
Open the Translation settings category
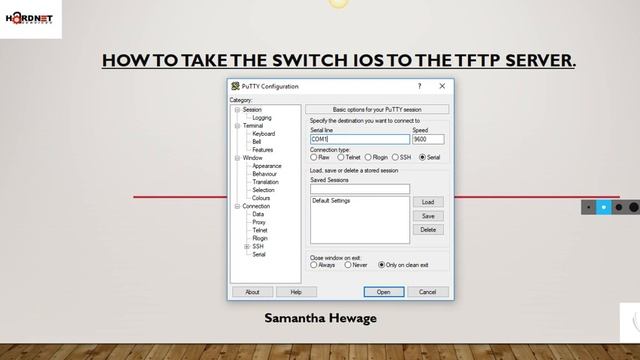pos(265,182)
